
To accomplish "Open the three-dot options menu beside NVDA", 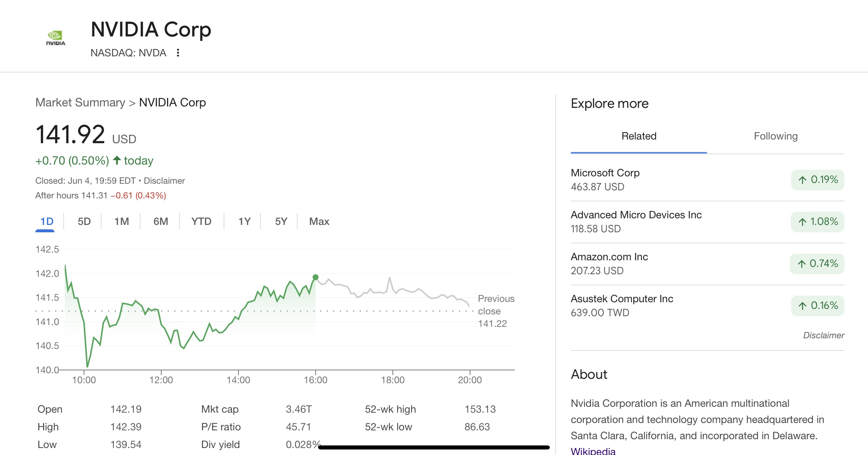I will tap(178, 53).
